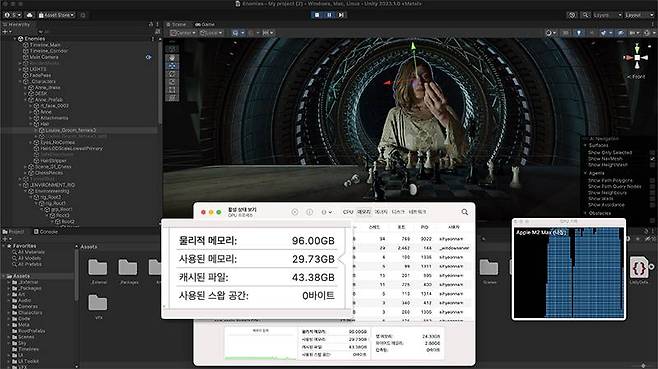Enable the Show HeightMesh checkbox
Screen dimensions: 658x369
pos(652,165)
